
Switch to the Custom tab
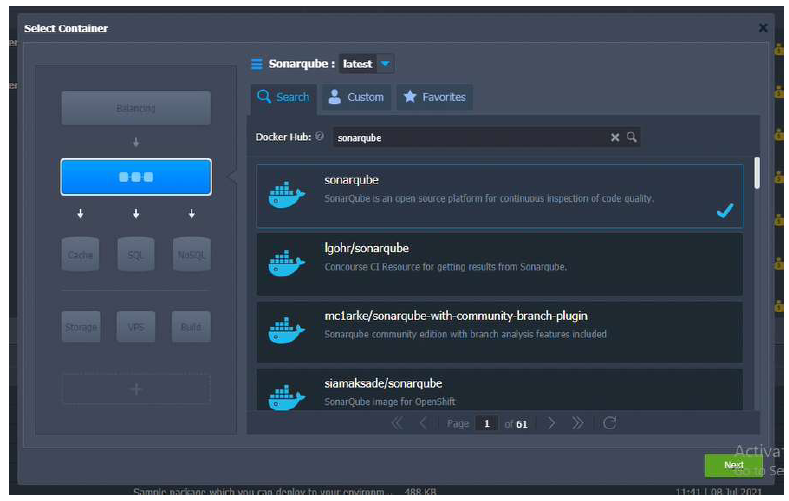click(x=356, y=97)
